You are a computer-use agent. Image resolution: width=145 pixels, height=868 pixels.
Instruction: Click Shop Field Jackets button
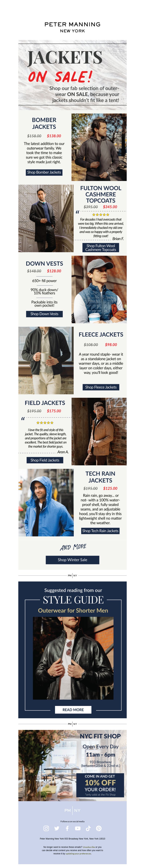point(45,460)
